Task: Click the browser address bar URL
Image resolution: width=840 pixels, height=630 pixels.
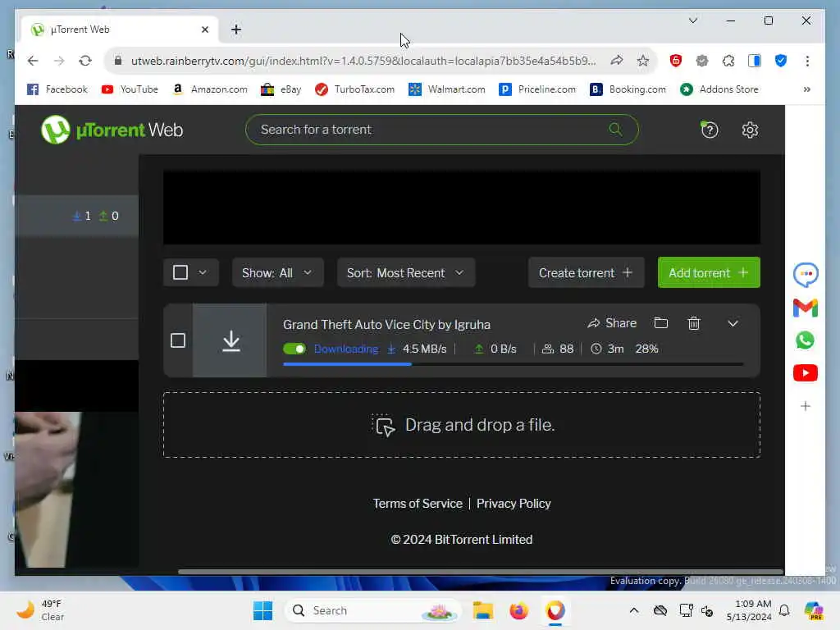Action: [363, 61]
